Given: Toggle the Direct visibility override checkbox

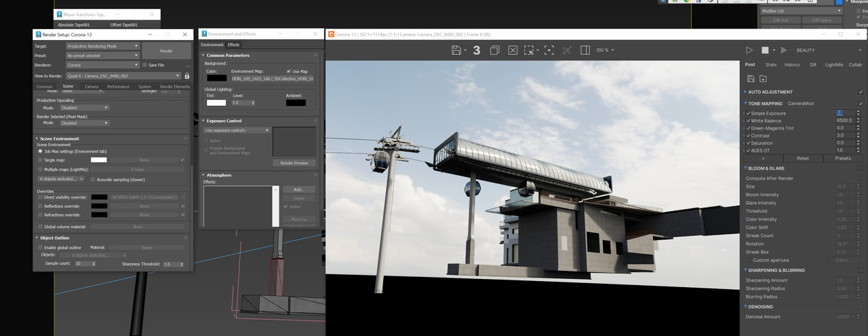Looking at the screenshot, I should tap(39, 197).
